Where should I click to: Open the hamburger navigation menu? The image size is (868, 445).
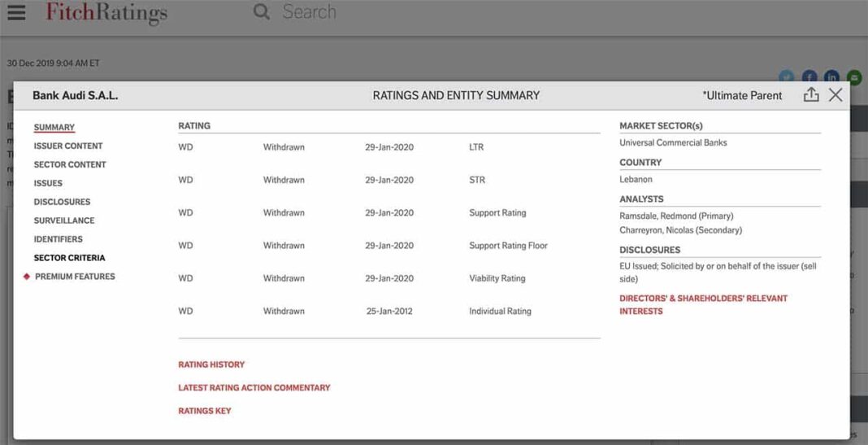(16, 13)
